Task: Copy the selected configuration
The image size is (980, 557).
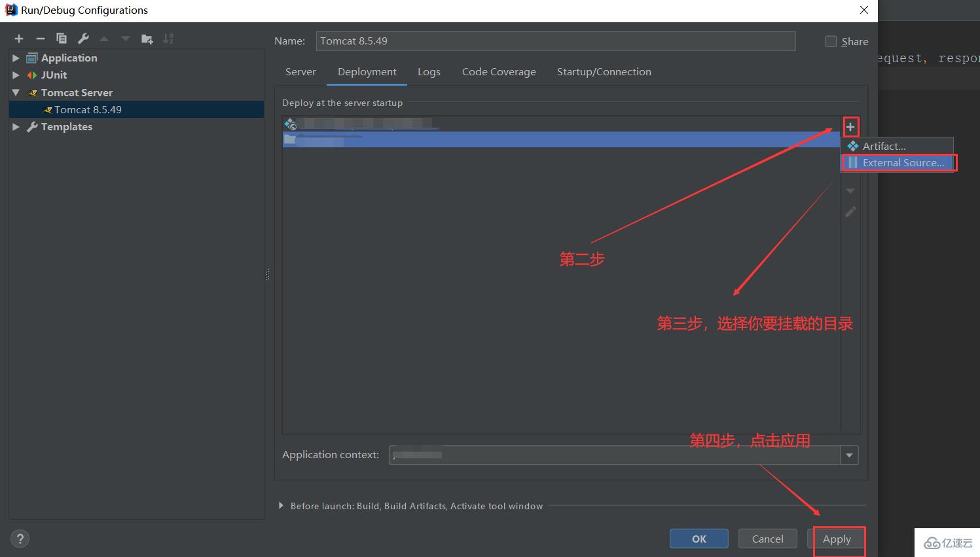Action: coord(62,39)
